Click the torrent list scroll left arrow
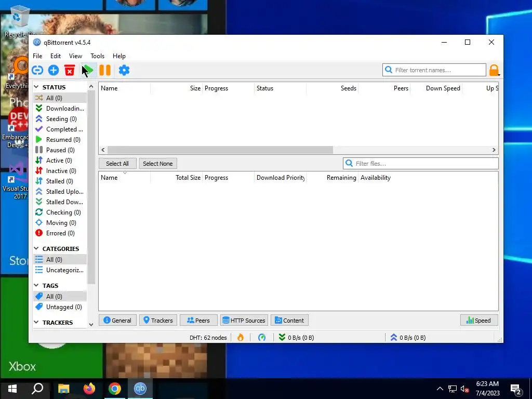The width and height of the screenshot is (532, 399). point(103,150)
